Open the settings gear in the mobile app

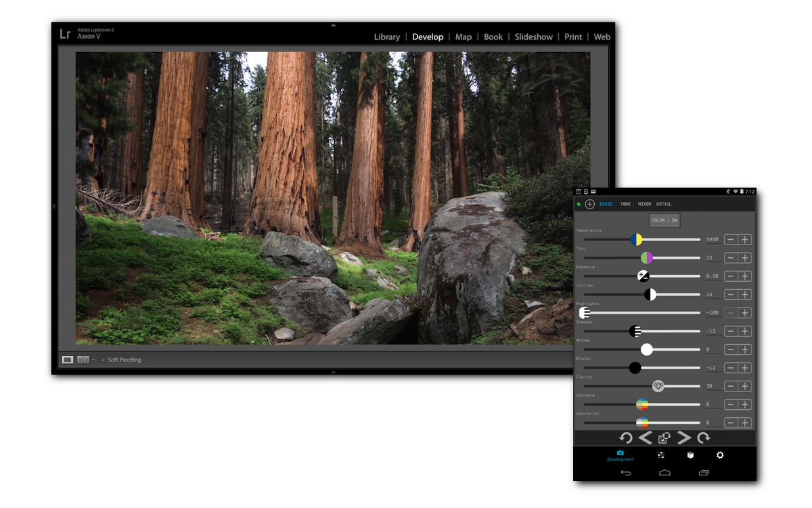[720, 455]
